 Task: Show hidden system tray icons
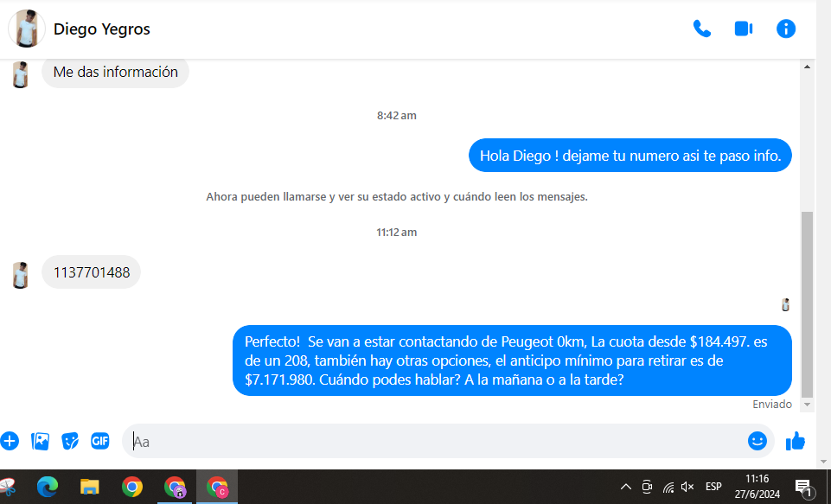[x=626, y=487]
